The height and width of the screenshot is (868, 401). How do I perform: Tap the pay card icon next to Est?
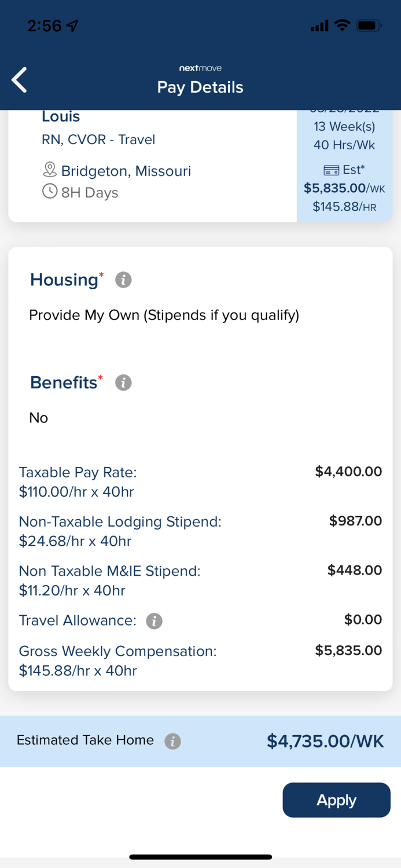[x=331, y=170]
